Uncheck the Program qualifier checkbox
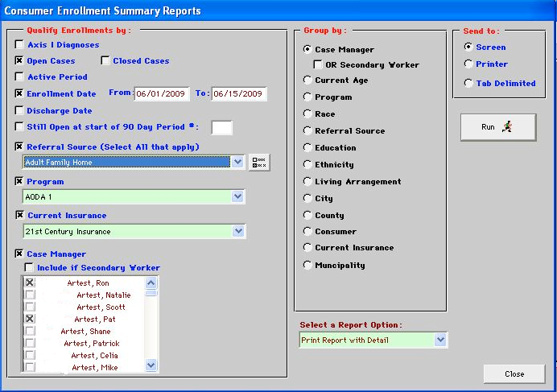This screenshot has height=392, width=557. (x=19, y=181)
